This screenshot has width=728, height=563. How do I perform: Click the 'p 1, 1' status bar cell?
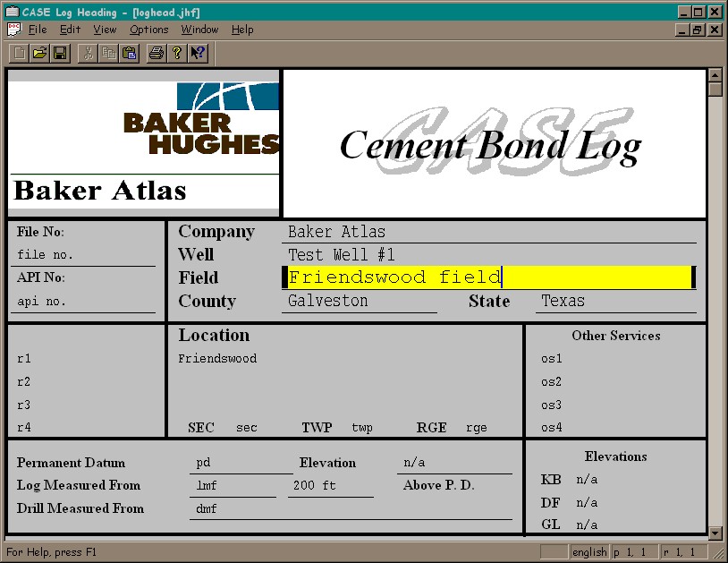coord(635,552)
